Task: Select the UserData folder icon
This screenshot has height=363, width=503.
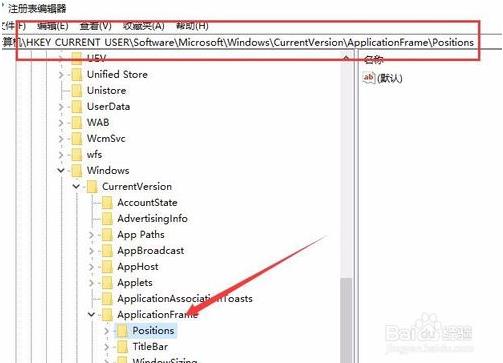Action: [x=77, y=107]
